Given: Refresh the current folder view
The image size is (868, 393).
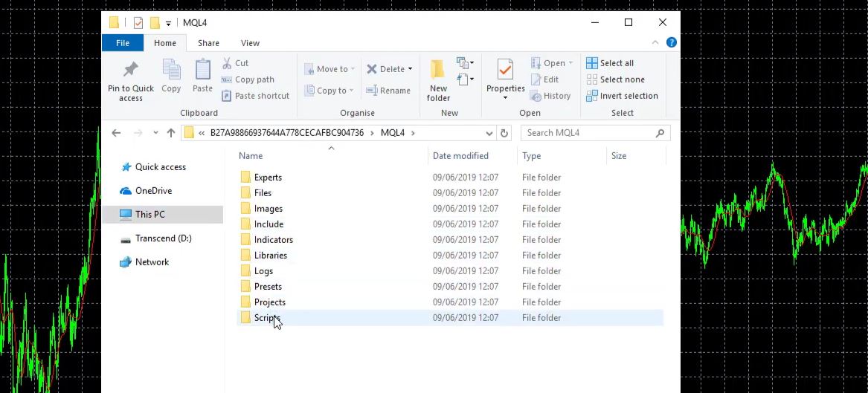Looking at the screenshot, I should 504,133.
